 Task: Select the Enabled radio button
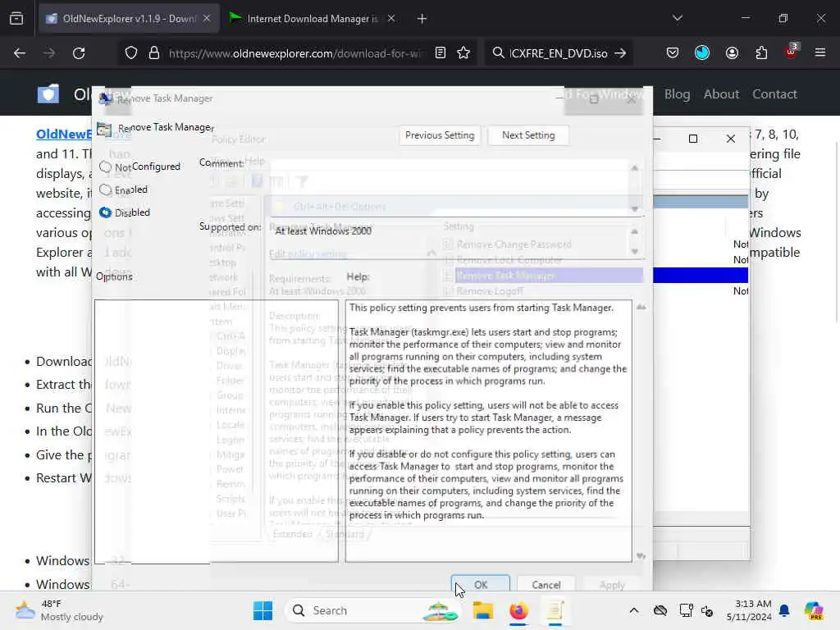(x=106, y=189)
